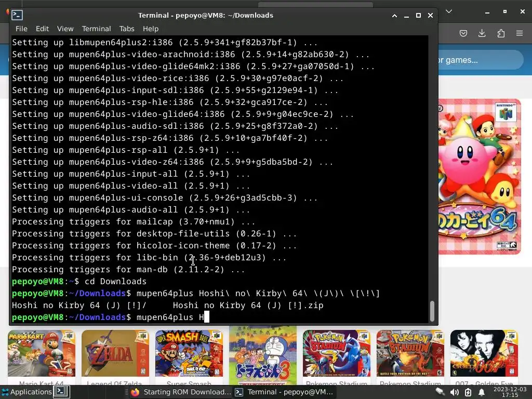Click 'Setting up mupen64plus-ui-console' line

point(165,198)
